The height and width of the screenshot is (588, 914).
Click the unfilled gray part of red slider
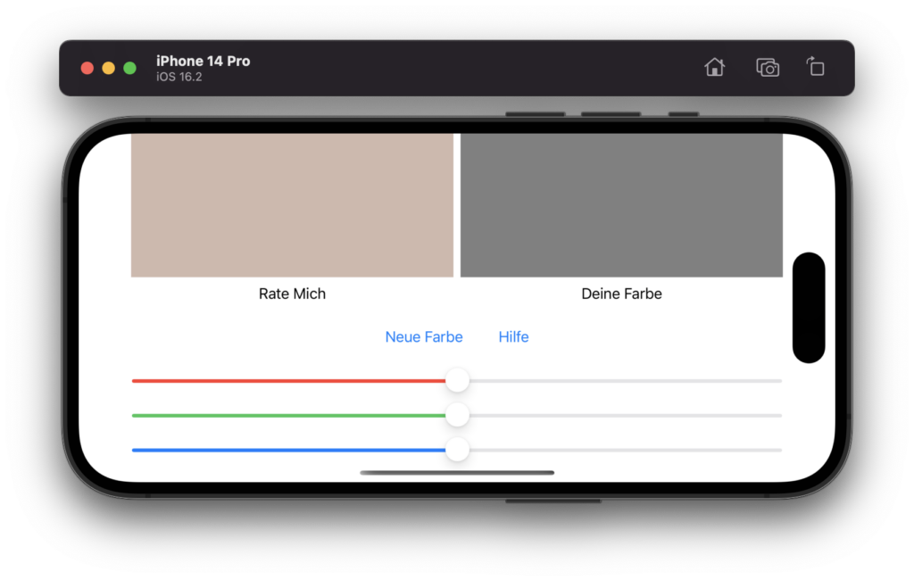tap(625, 381)
